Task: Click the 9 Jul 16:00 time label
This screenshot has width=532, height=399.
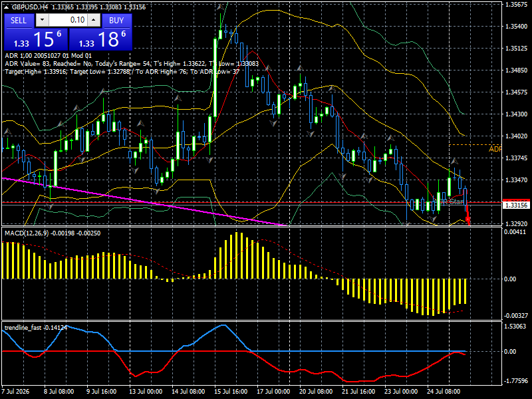Action: (102, 392)
